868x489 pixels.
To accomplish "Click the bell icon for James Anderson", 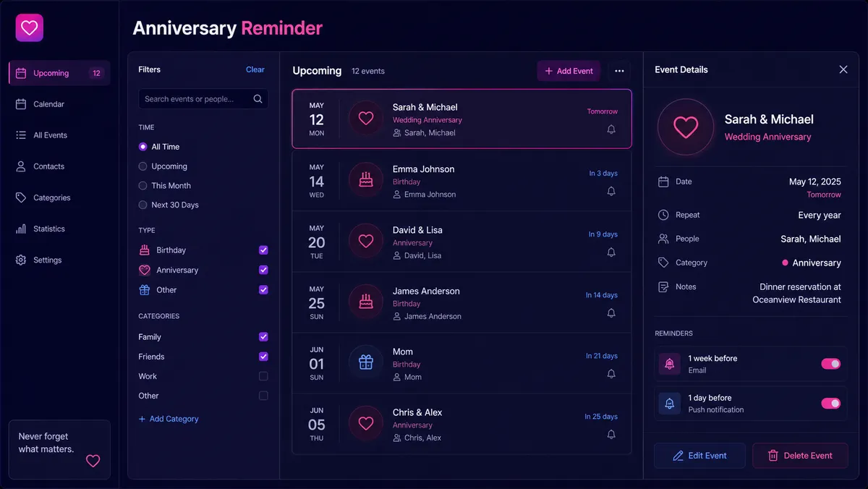I will pos(611,313).
